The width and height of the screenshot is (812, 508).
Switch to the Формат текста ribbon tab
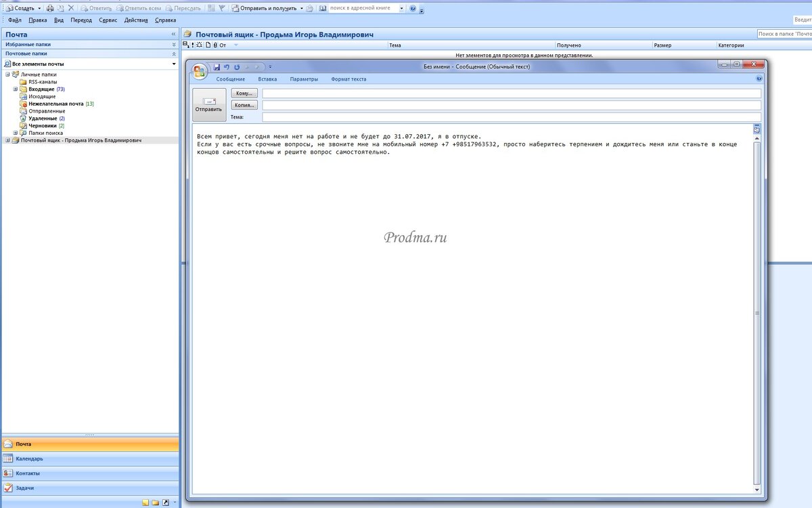[348, 79]
